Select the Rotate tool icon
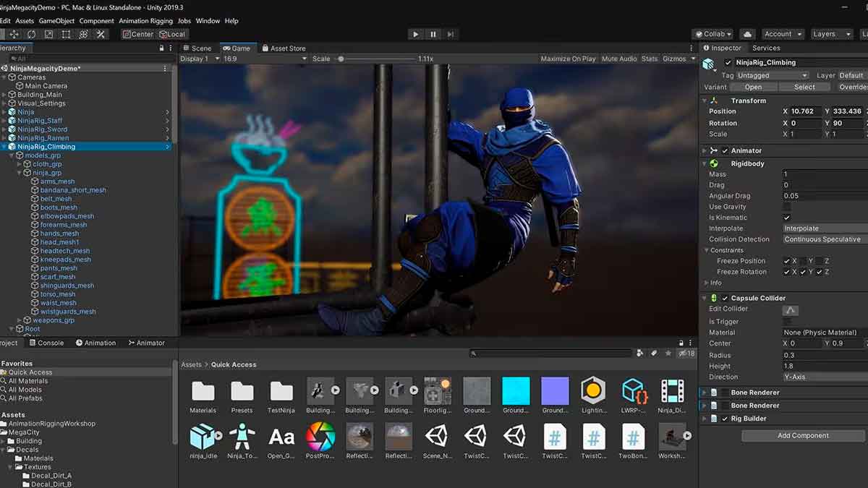The image size is (868, 488). point(31,34)
